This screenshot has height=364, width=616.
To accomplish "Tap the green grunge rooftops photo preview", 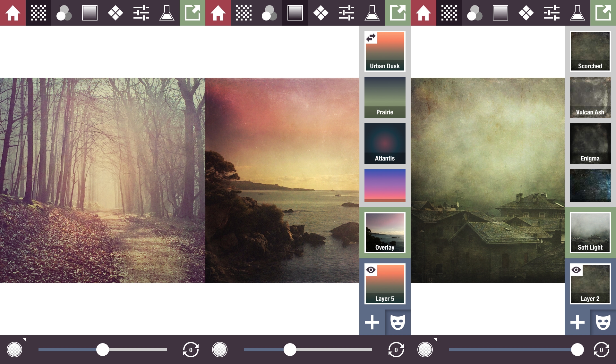I will [x=488, y=180].
